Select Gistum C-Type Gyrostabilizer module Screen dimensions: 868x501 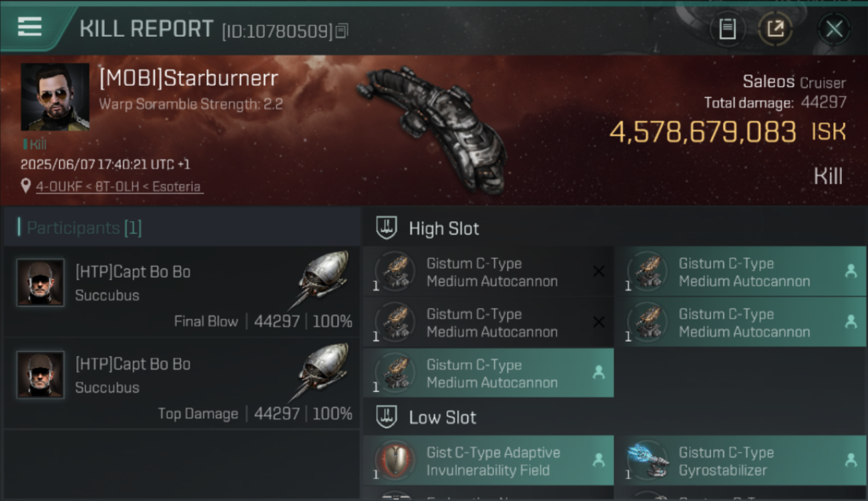[740, 461]
